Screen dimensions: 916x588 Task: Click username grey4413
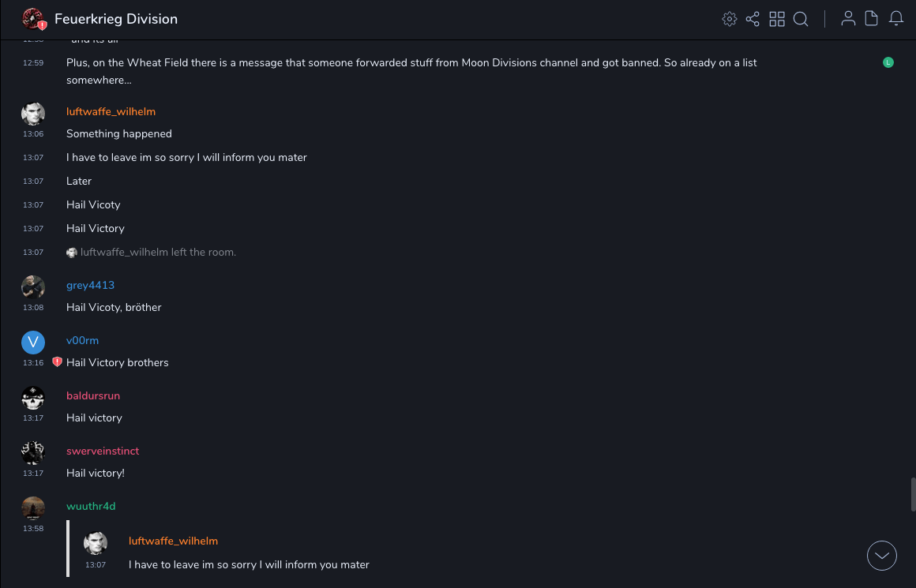tap(90, 285)
